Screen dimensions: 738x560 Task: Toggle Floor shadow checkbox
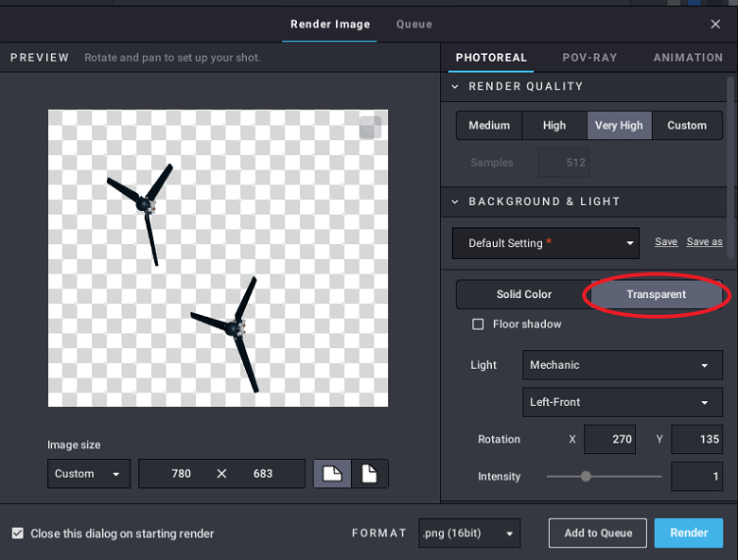click(478, 324)
